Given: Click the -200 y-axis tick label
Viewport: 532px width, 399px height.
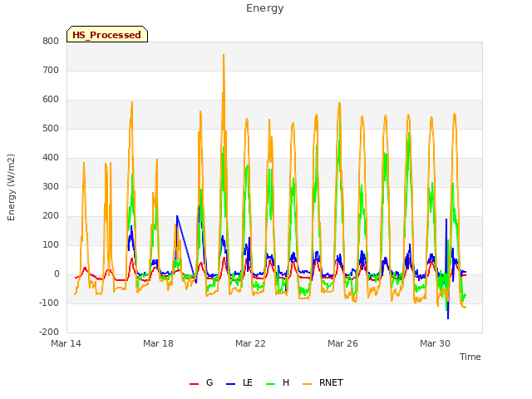Looking at the screenshot, I should [x=49, y=332].
